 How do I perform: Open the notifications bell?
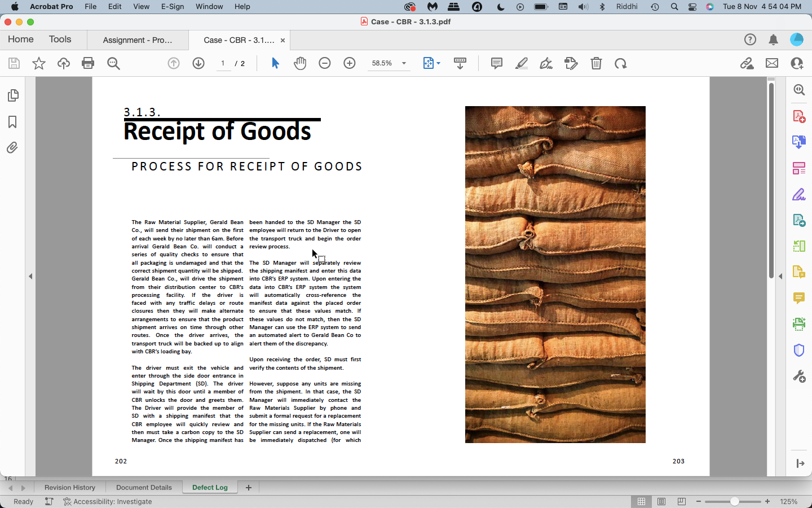pyautogui.click(x=774, y=40)
